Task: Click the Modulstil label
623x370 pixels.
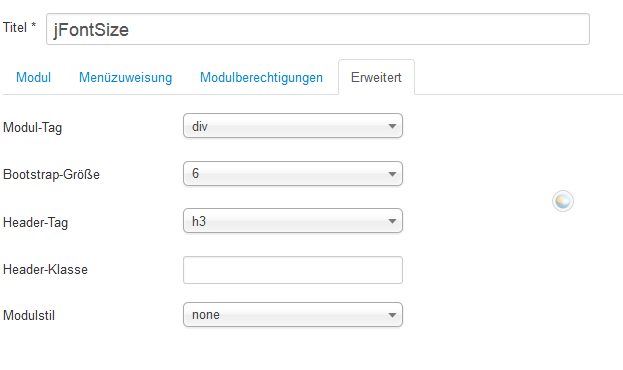Action: click(29, 316)
